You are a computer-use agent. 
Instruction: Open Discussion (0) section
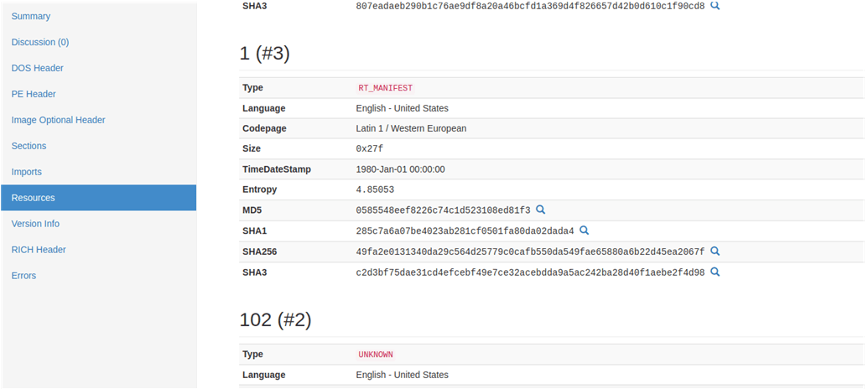coord(40,42)
